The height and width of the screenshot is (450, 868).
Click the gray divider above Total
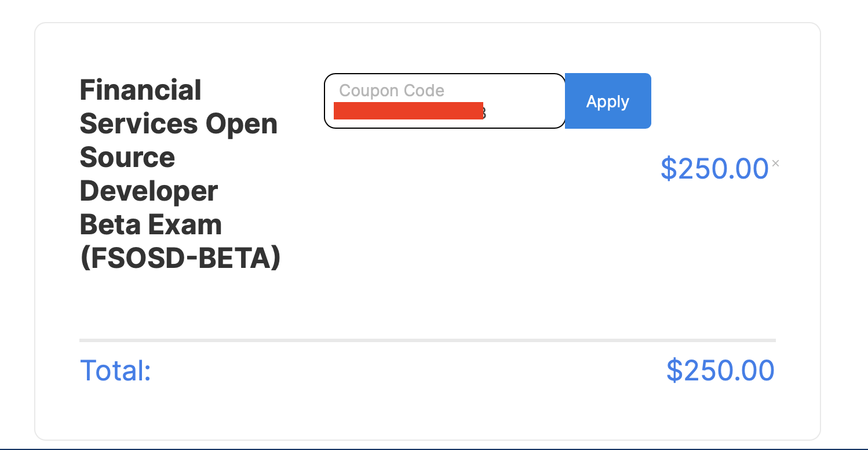427,340
